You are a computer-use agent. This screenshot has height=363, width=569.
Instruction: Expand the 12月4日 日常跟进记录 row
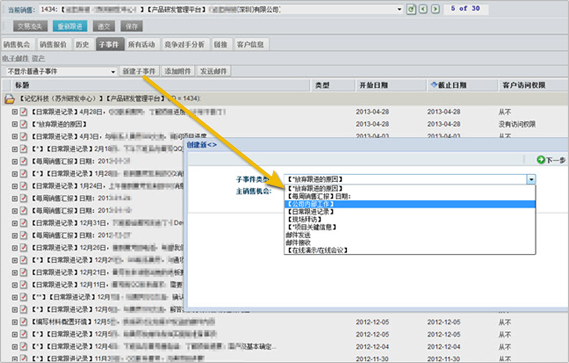click(15, 346)
